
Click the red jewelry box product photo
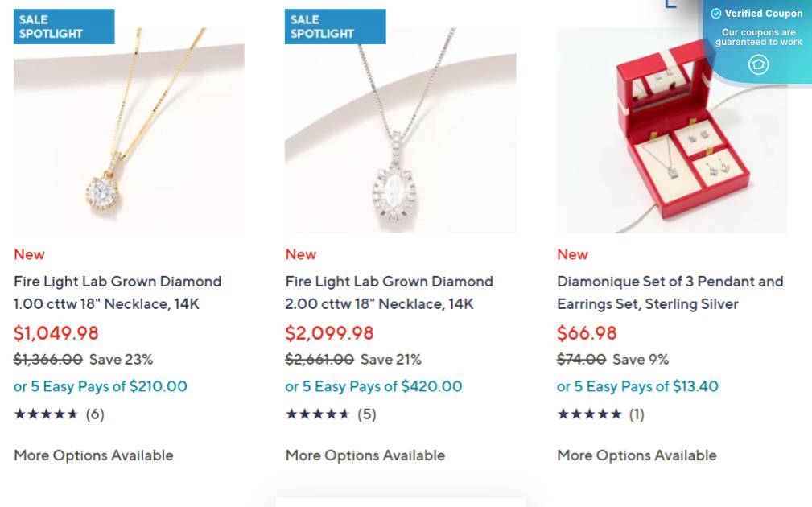tap(671, 130)
